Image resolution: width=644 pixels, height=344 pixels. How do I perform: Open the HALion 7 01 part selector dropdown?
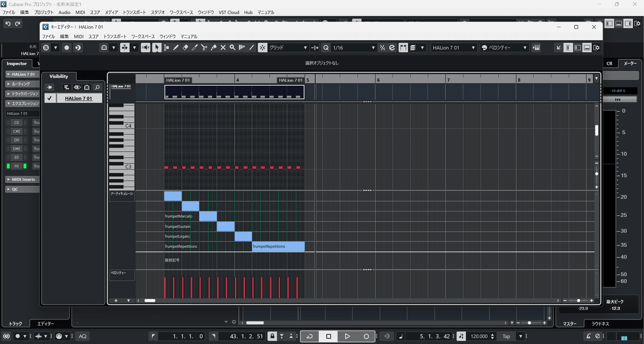(453, 48)
